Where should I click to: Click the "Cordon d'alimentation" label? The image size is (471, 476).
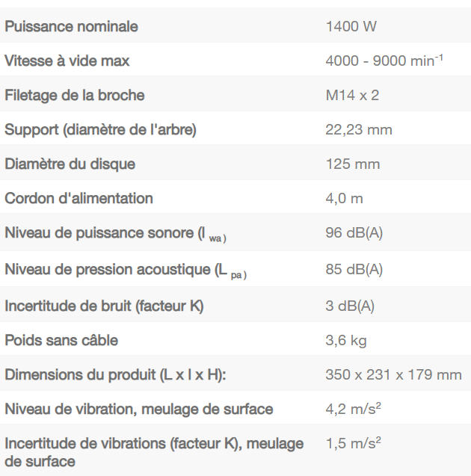click(x=79, y=199)
